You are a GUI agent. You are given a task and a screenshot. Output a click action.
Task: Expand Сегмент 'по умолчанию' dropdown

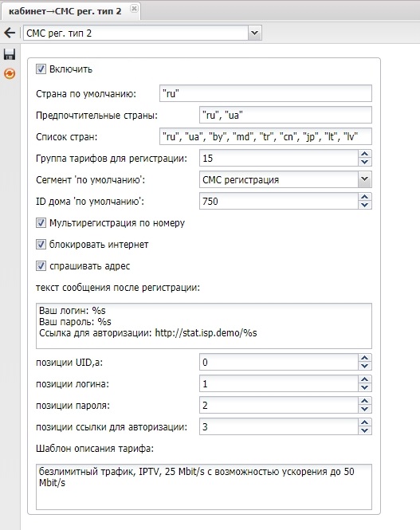pos(364,179)
